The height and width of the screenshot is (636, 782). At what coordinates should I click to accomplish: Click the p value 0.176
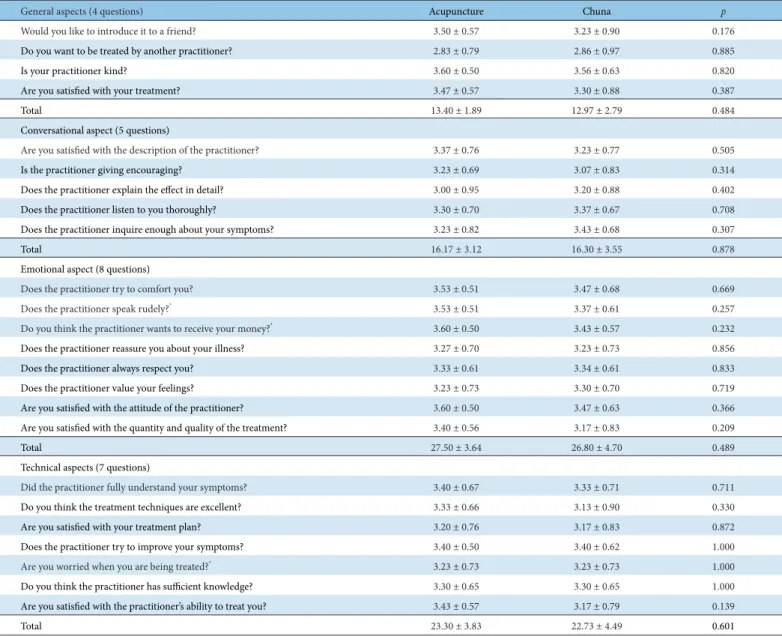[x=723, y=31]
